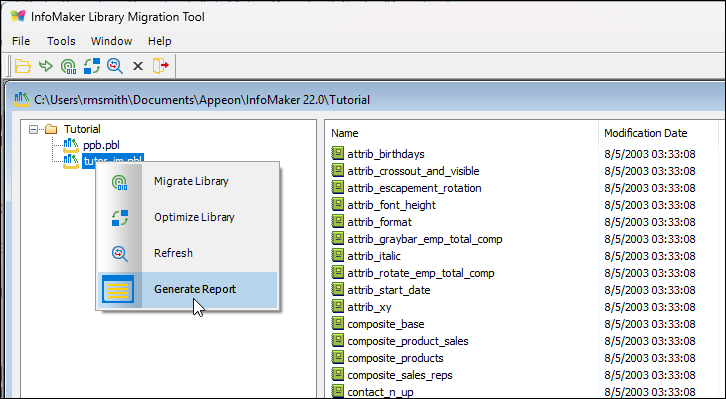Choose Generate Report from context menu
The height and width of the screenshot is (399, 726).
point(195,289)
